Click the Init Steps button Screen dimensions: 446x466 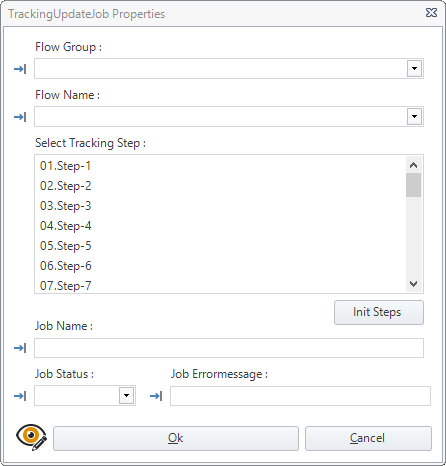point(379,312)
